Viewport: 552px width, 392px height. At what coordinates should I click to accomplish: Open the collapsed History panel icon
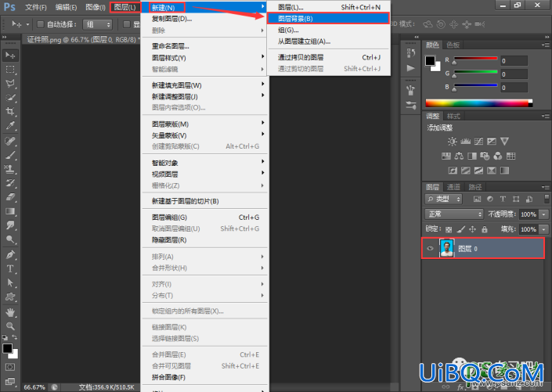tap(410, 53)
